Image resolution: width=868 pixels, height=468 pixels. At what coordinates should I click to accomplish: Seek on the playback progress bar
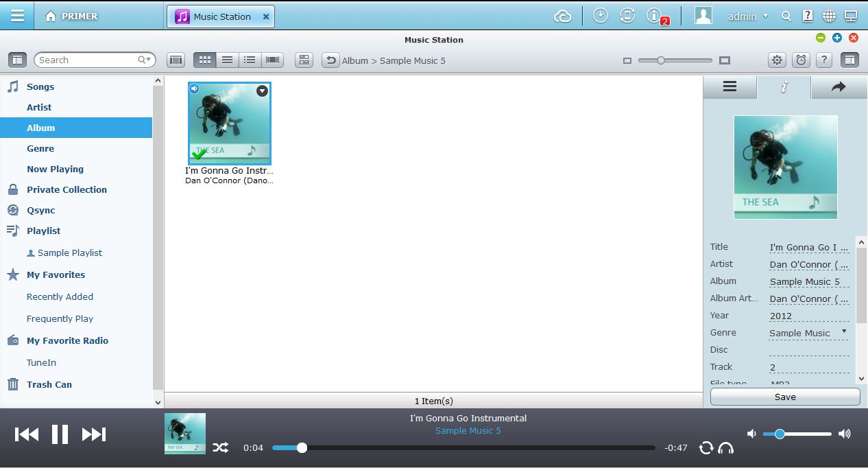click(463, 447)
